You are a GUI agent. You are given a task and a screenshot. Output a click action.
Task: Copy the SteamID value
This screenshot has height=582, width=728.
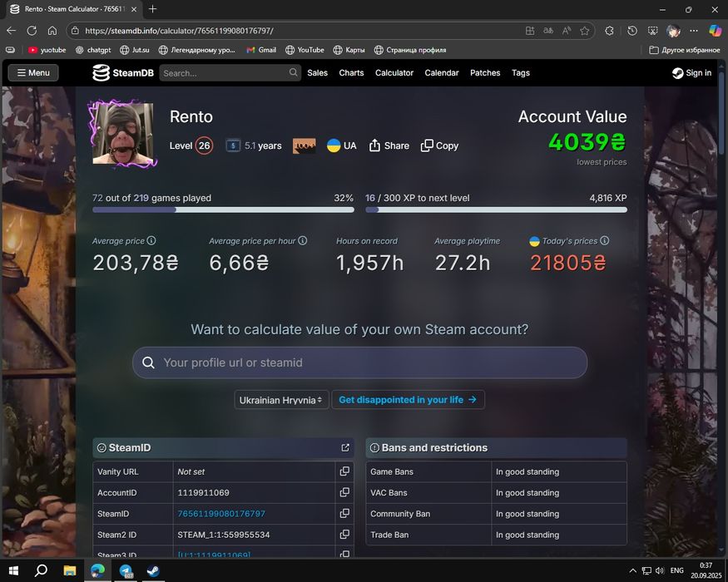pyautogui.click(x=344, y=513)
